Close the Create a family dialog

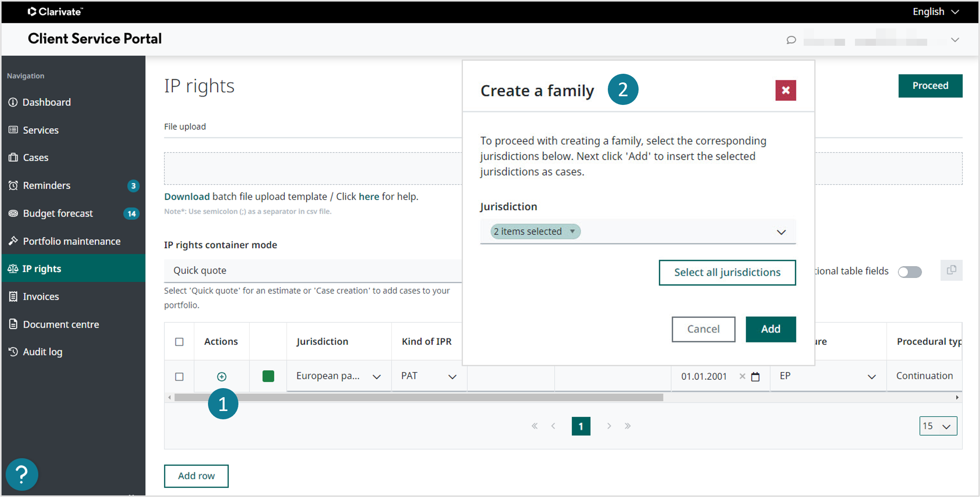click(786, 90)
